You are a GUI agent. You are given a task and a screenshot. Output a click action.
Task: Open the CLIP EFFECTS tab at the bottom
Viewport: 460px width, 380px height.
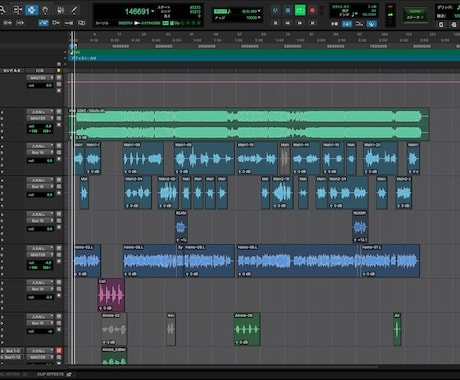click(x=51, y=374)
